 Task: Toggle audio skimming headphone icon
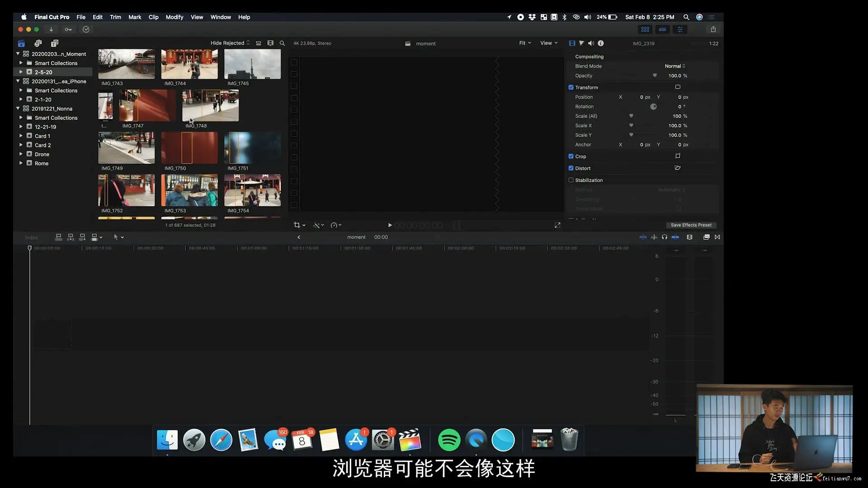(664, 237)
